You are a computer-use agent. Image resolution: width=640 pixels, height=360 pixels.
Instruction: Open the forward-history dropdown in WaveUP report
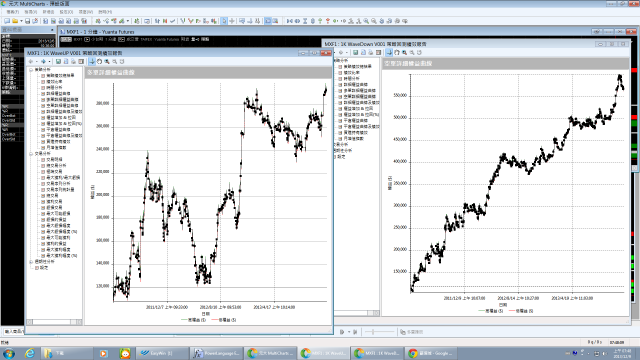point(49,62)
